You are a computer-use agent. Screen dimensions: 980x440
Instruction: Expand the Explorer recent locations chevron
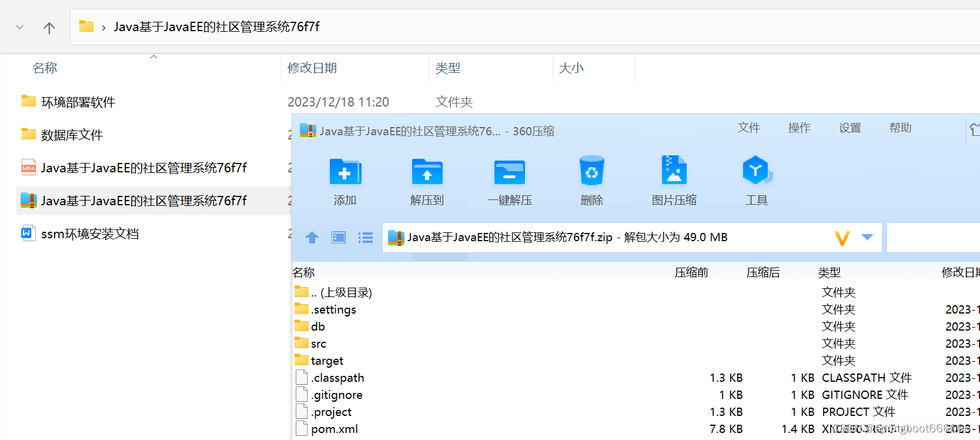20,27
